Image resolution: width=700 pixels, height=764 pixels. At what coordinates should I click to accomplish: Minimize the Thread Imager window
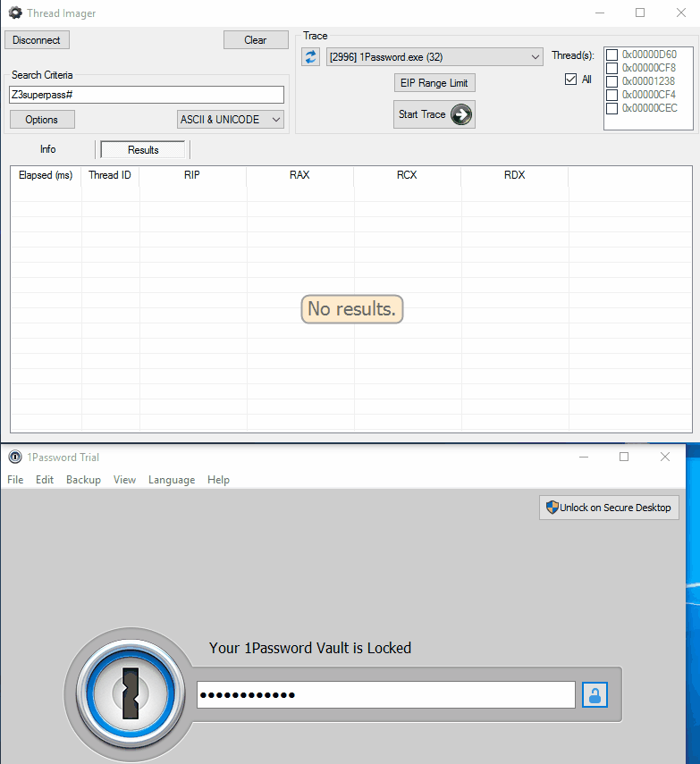click(x=600, y=13)
